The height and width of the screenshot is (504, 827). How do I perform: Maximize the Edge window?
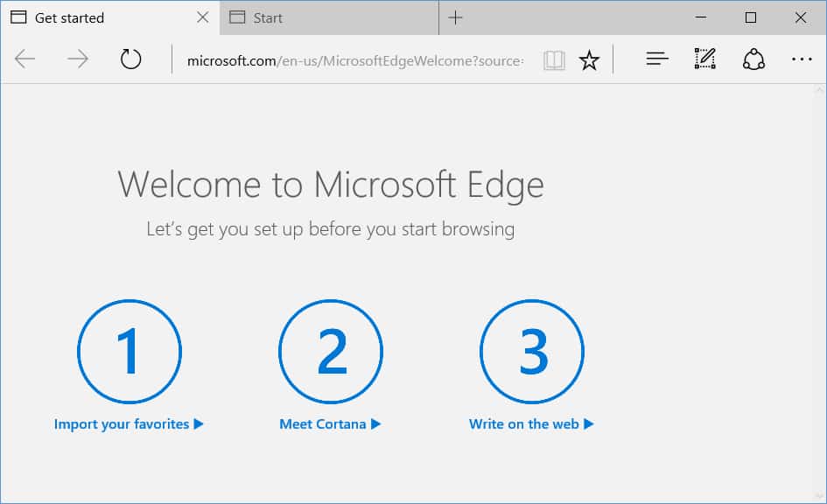tap(751, 17)
